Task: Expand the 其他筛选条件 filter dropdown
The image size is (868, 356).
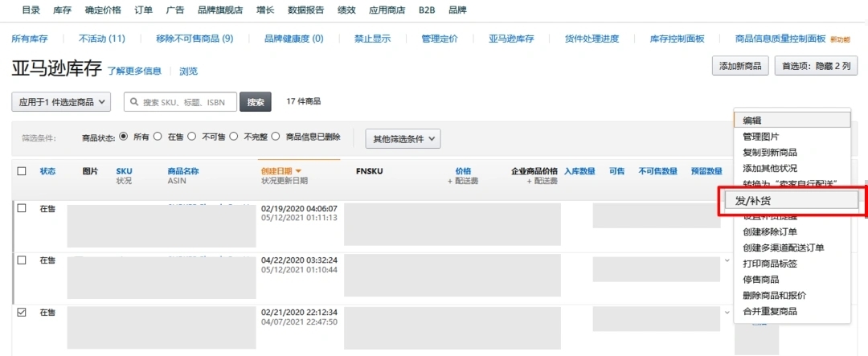Action: coord(403,138)
